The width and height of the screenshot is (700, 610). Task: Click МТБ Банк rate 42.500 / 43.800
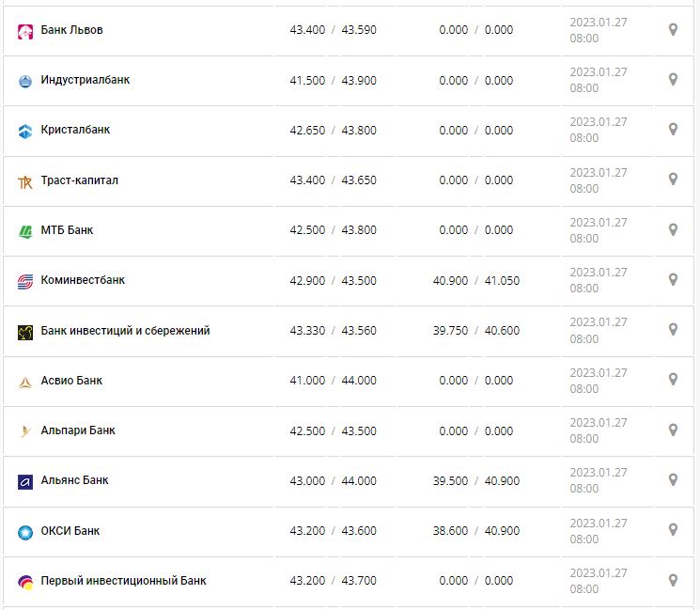tap(333, 230)
